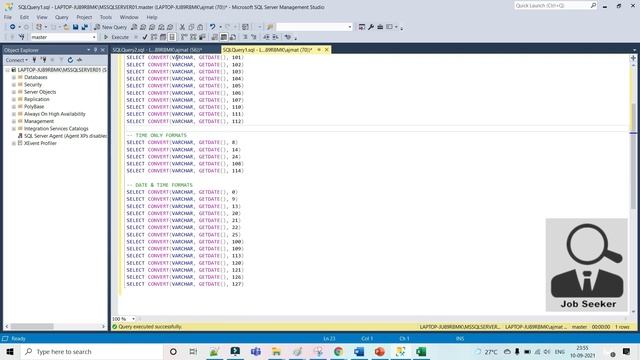Toggle Include Live Query Statistics
This screenshot has height=360, width=640.
(193, 37)
